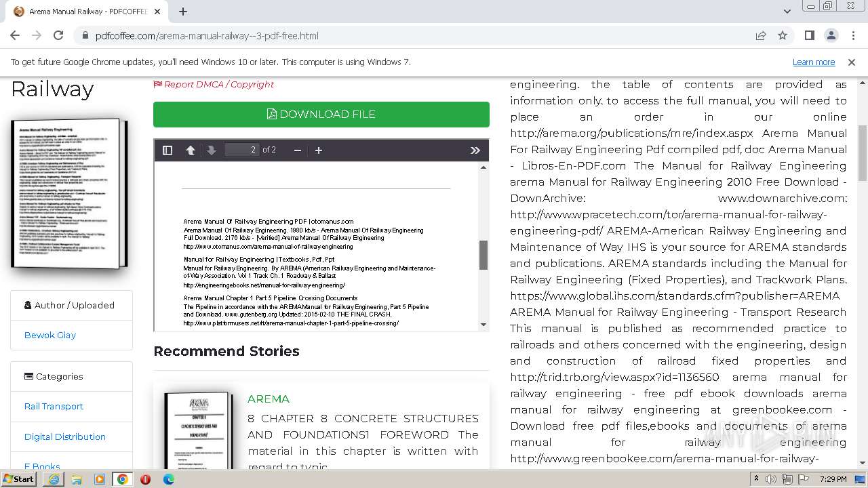868x488 pixels.
Task: Open Windows Explorer from taskbar
Action: tap(77, 479)
